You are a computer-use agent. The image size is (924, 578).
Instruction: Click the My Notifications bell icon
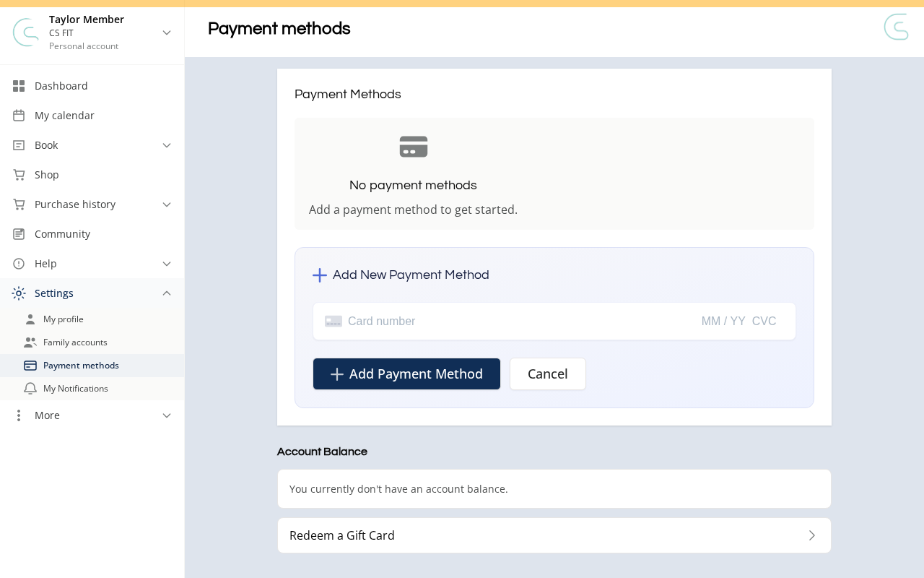coord(30,389)
